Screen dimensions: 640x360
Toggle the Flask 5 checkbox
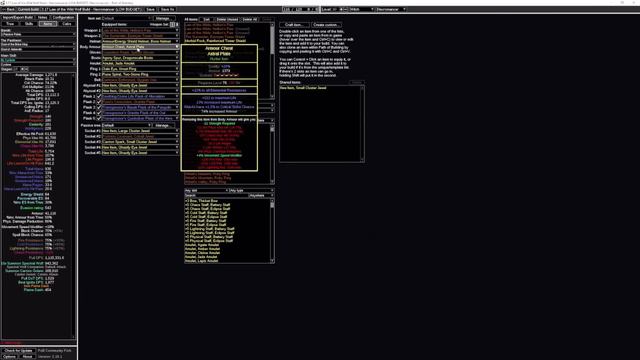99,118
